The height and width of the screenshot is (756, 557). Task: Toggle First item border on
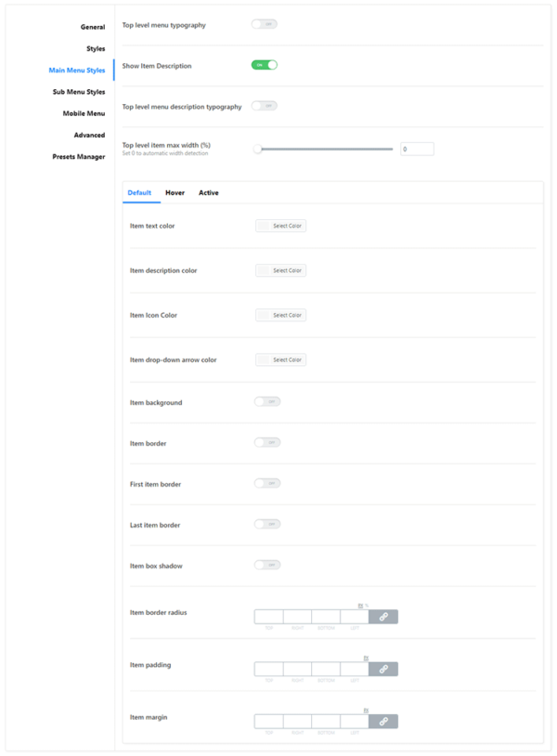pyautogui.click(x=267, y=483)
